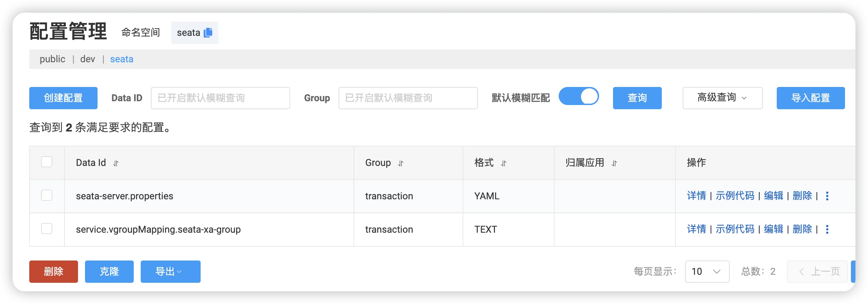
Task: Check the select-all header checkbox
Action: coord(47,162)
